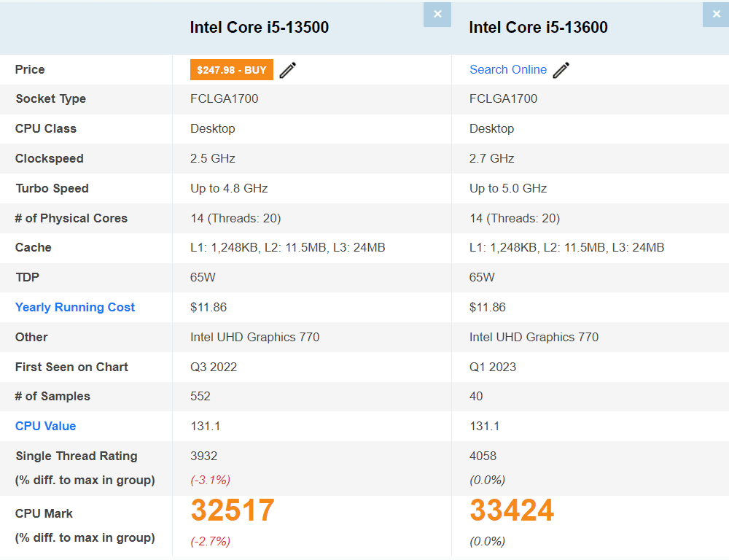Select the Intel Core i5-13500 heading
This screenshot has height=560, width=729.
(x=260, y=28)
